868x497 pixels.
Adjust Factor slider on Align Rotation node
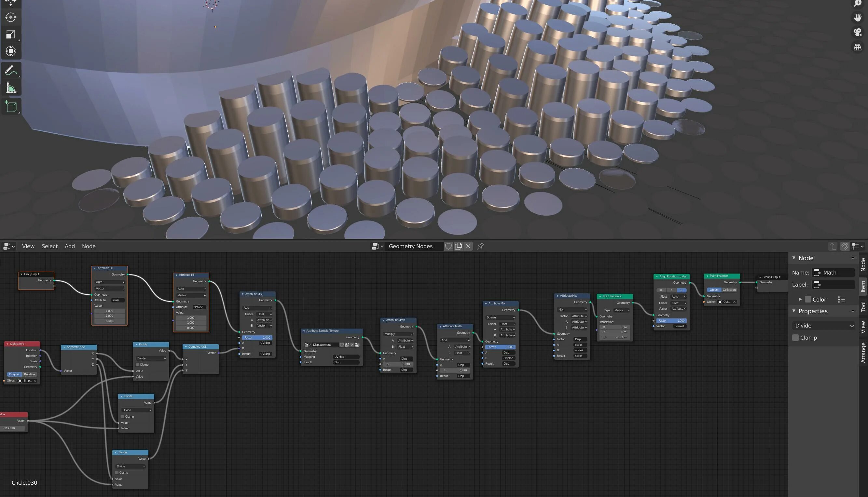(671, 320)
